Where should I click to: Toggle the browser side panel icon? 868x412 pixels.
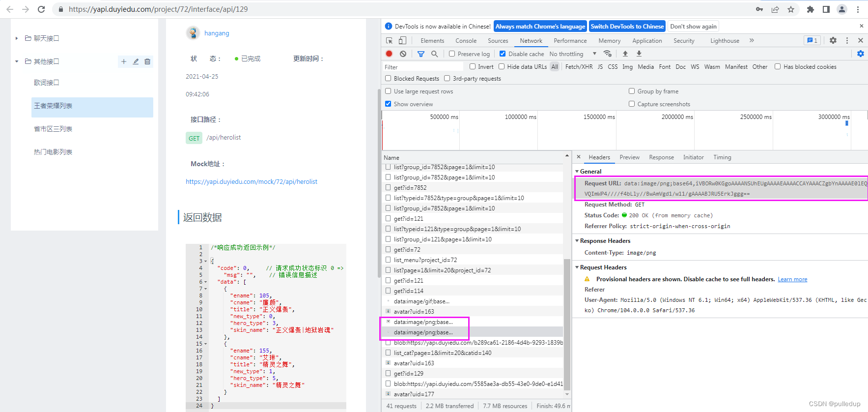(x=826, y=9)
